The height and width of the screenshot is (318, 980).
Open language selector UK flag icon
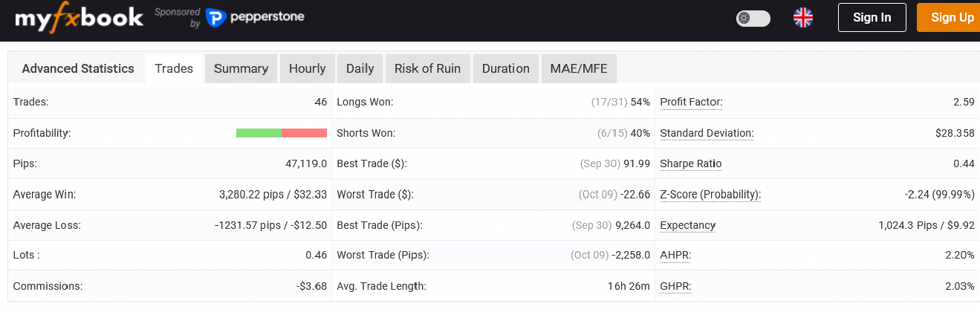click(803, 18)
